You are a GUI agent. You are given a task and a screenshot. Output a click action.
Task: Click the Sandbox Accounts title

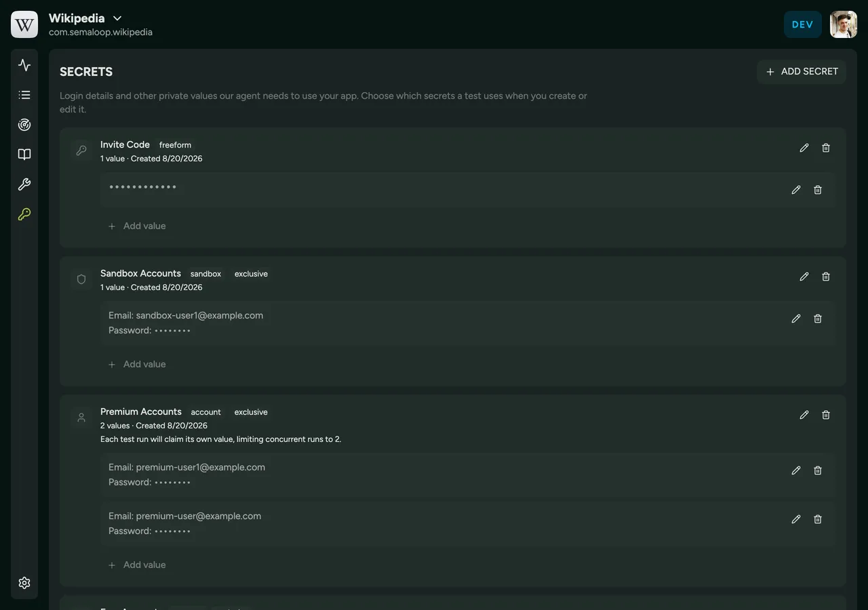140,273
